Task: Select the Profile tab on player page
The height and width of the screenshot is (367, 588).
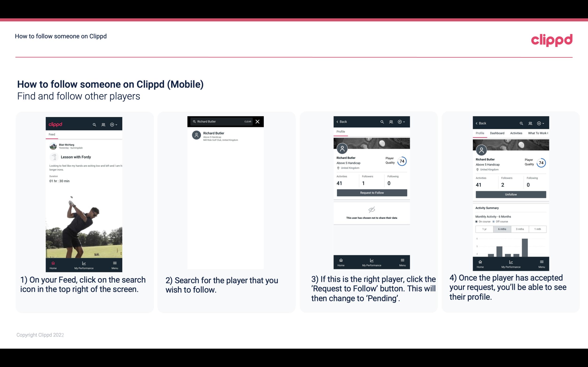Action: [341, 132]
